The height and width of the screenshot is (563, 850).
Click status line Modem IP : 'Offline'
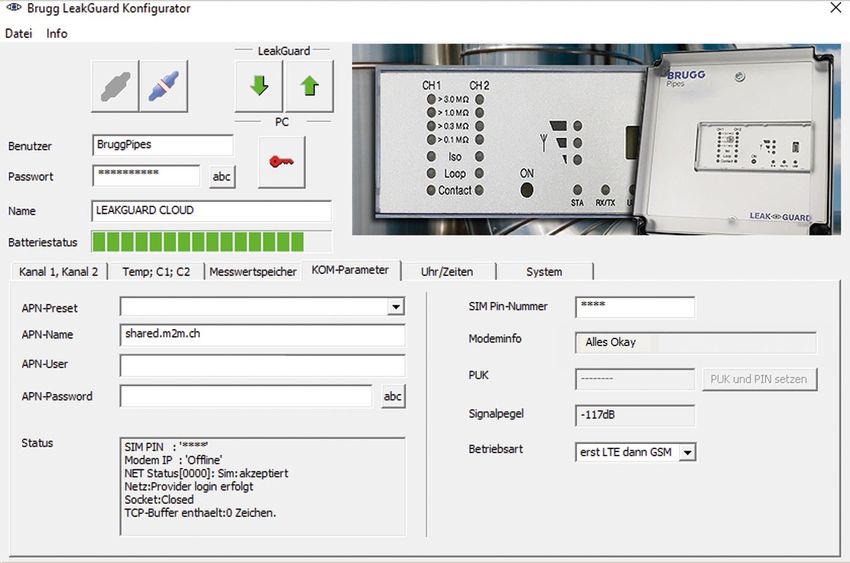point(173,460)
